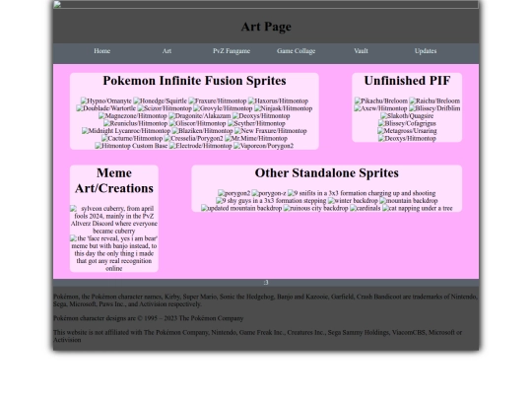This screenshot has width=532, height=399.
Task: Open the cardinals image
Action: [366, 208]
